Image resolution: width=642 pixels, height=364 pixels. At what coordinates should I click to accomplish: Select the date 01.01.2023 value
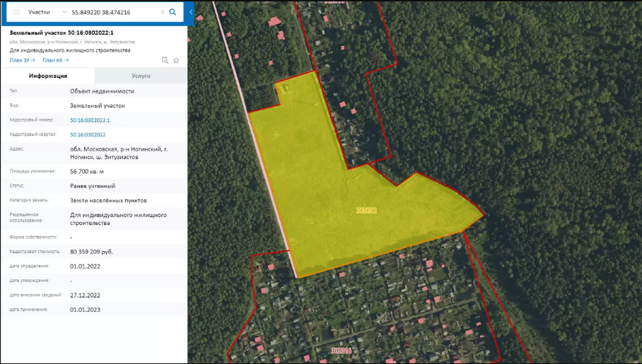[x=85, y=310]
